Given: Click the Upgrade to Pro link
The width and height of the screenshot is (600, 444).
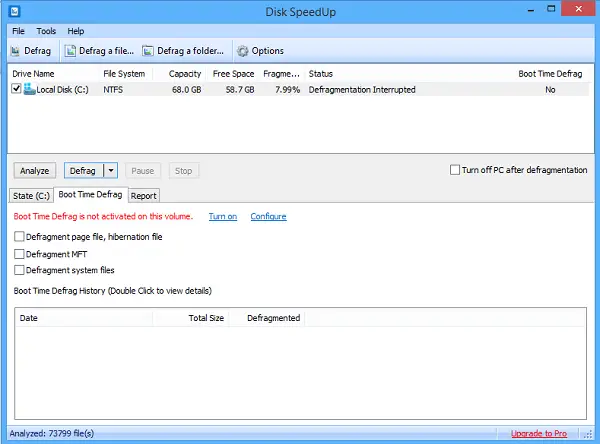Looking at the screenshot, I should (539, 433).
